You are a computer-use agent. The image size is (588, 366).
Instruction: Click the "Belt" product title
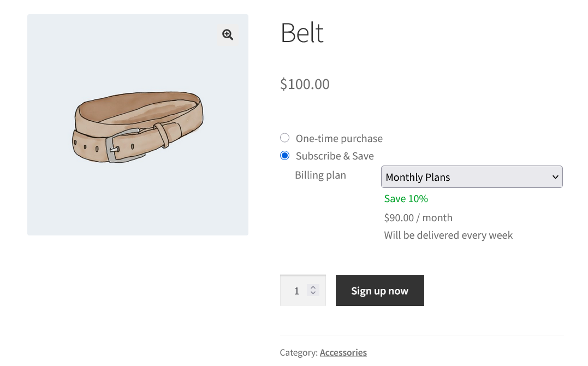pyautogui.click(x=302, y=33)
